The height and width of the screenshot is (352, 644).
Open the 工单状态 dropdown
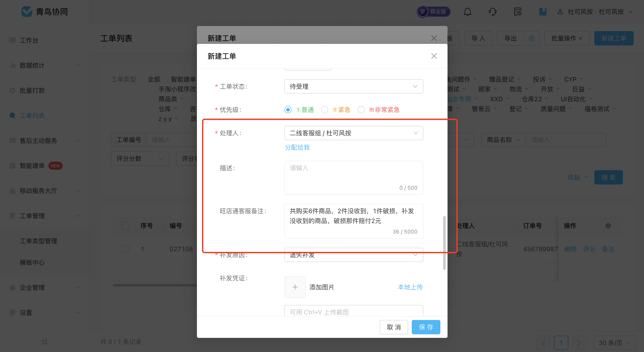[x=354, y=86]
